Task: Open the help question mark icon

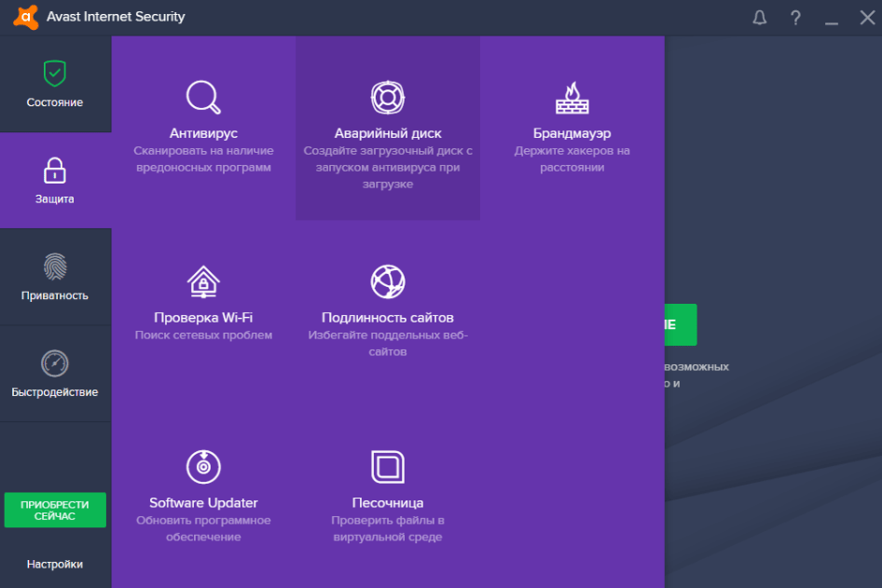Action: tap(795, 18)
